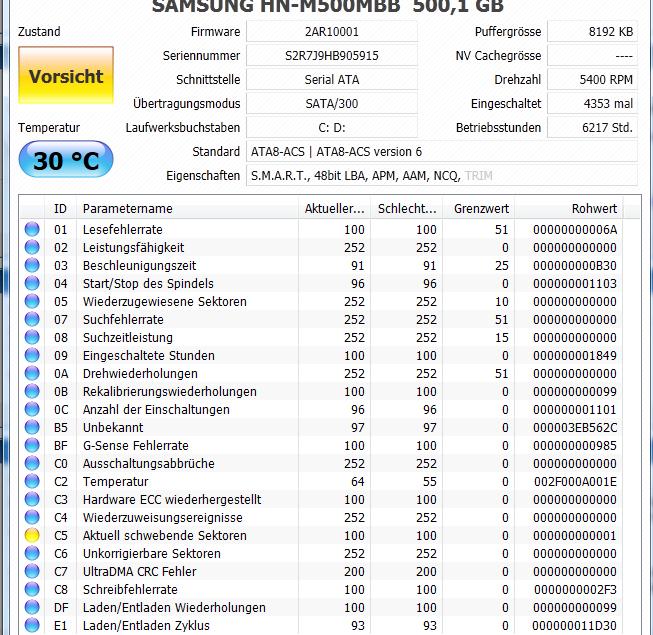Click the ATA8-ACS standard field
The height and width of the screenshot is (635, 653).
click(442, 152)
